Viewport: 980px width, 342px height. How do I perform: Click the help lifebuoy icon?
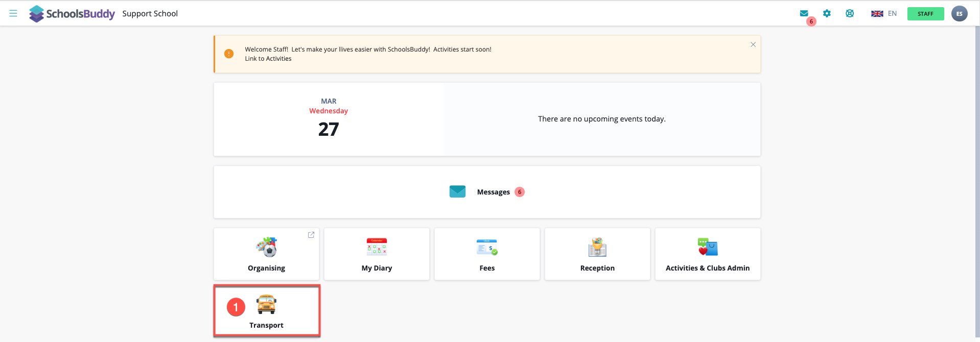850,14
